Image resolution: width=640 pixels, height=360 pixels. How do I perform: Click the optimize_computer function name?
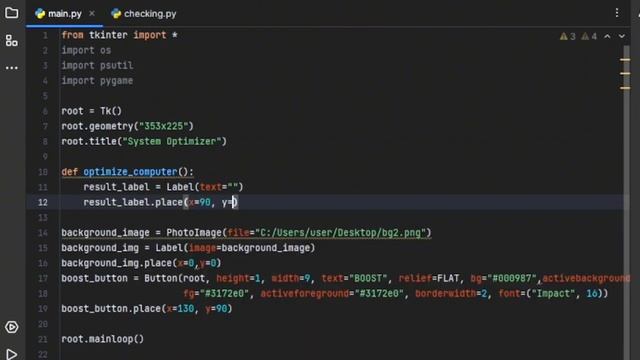130,172
